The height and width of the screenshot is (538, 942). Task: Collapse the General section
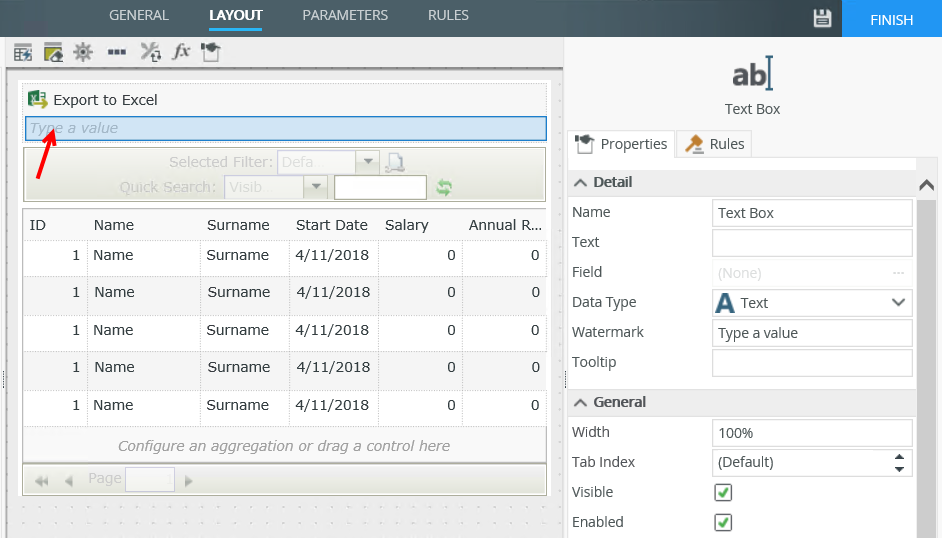(x=580, y=402)
